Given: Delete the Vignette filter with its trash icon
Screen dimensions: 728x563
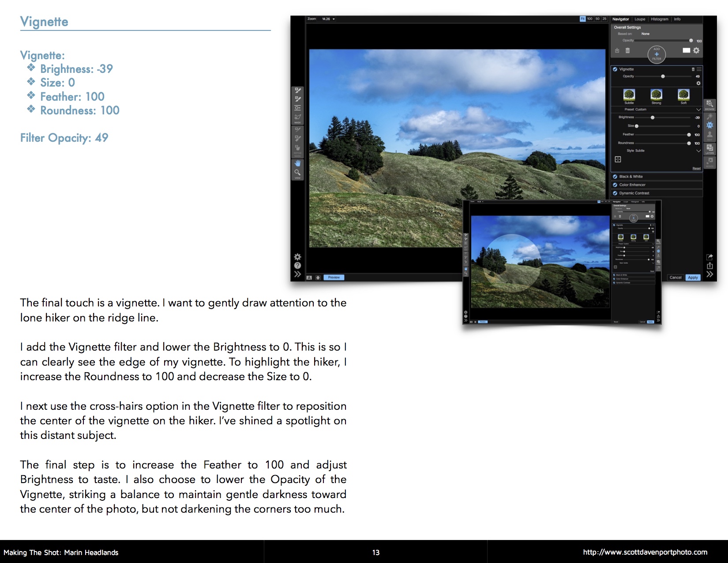Looking at the screenshot, I should pos(693,69).
